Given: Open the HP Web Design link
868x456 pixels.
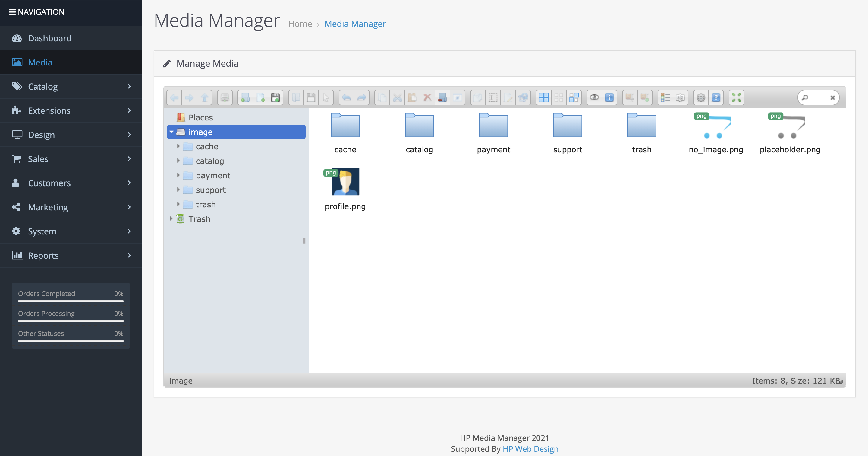Looking at the screenshot, I should (x=530, y=449).
